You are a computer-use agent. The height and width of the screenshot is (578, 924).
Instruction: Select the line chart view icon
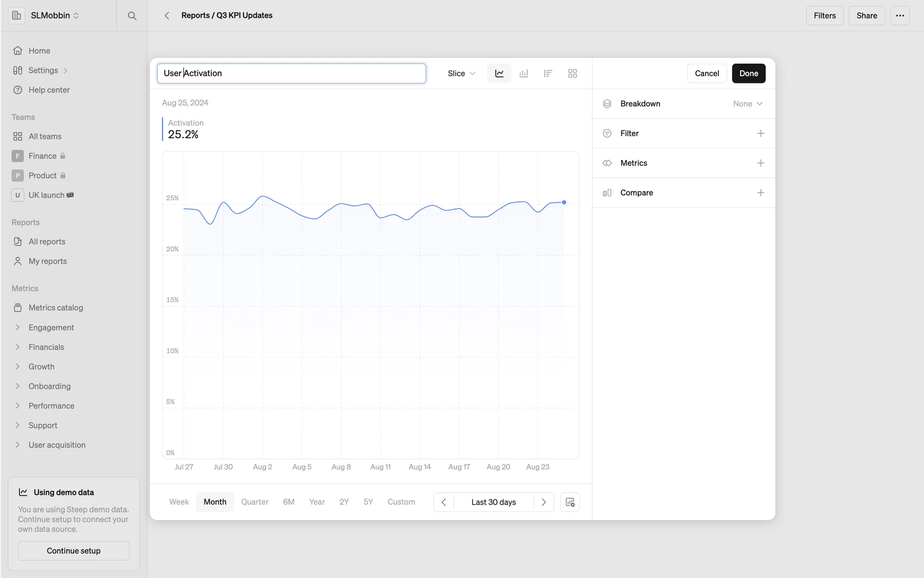pyautogui.click(x=499, y=73)
